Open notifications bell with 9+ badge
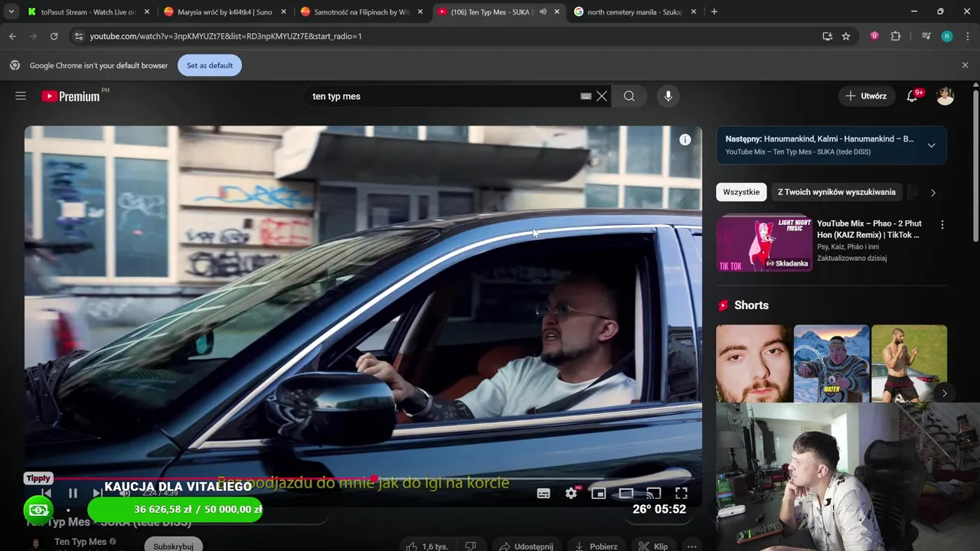Image resolution: width=980 pixels, height=551 pixels. tap(912, 96)
